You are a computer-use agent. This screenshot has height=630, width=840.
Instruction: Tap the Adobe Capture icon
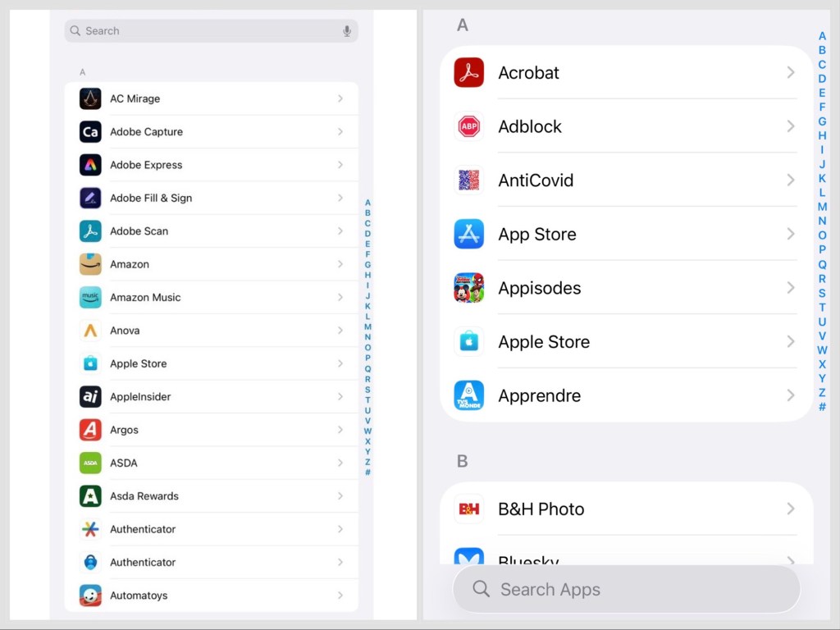coord(90,132)
